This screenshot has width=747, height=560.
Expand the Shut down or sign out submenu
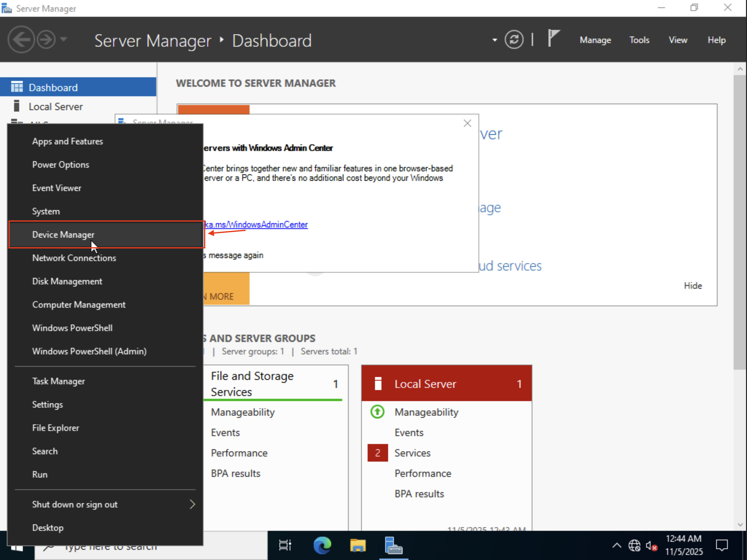coord(193,504)
